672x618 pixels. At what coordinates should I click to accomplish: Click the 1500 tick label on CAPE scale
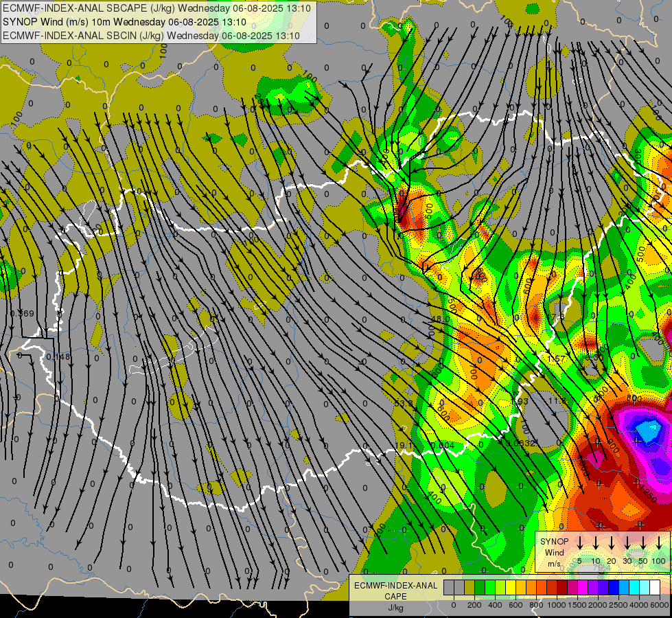click(577, 605)
